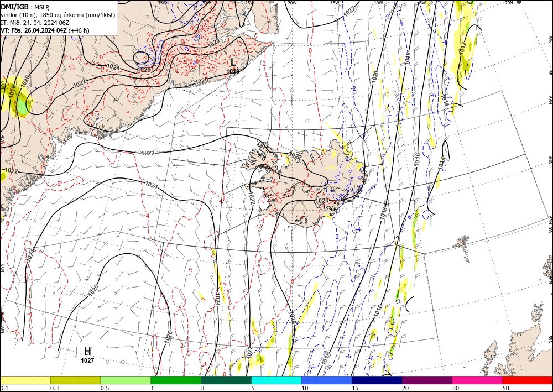Click the '15W' longitude label

coord(335,3)
